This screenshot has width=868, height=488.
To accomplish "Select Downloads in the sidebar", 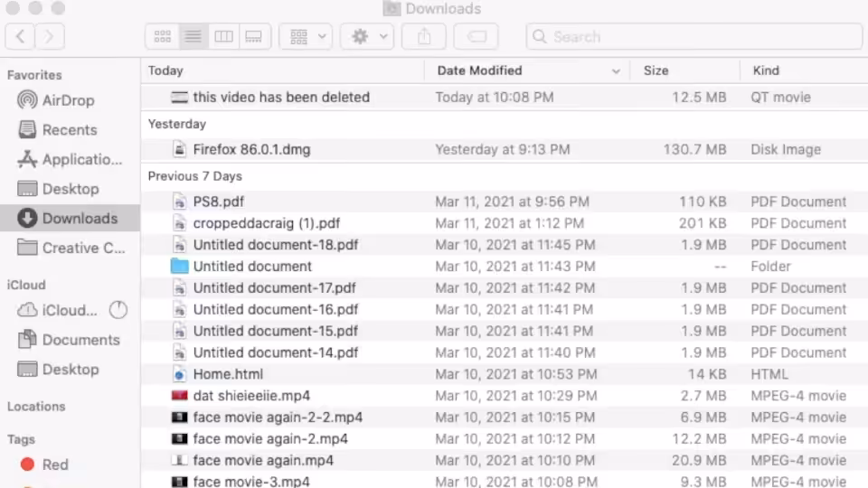I will click(x=71, y=218).
